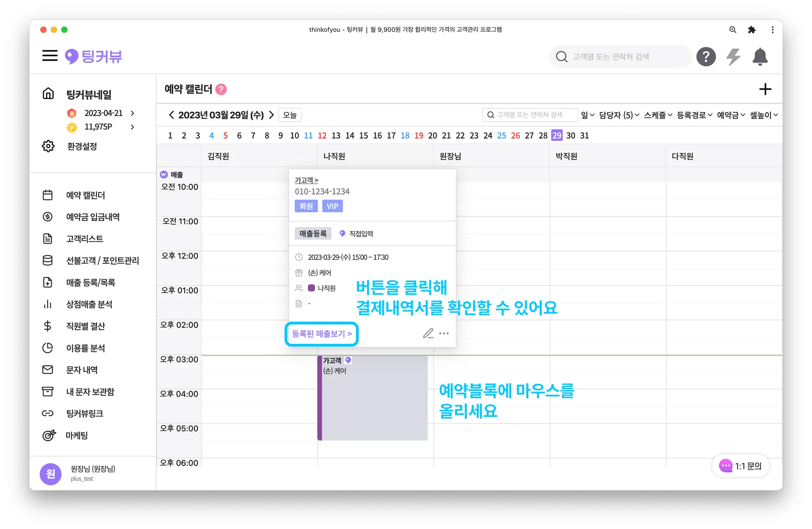Click the pencil edit icon in popup
The width and height of the screenshot is (812, 529).
click(x=428, y=333)
